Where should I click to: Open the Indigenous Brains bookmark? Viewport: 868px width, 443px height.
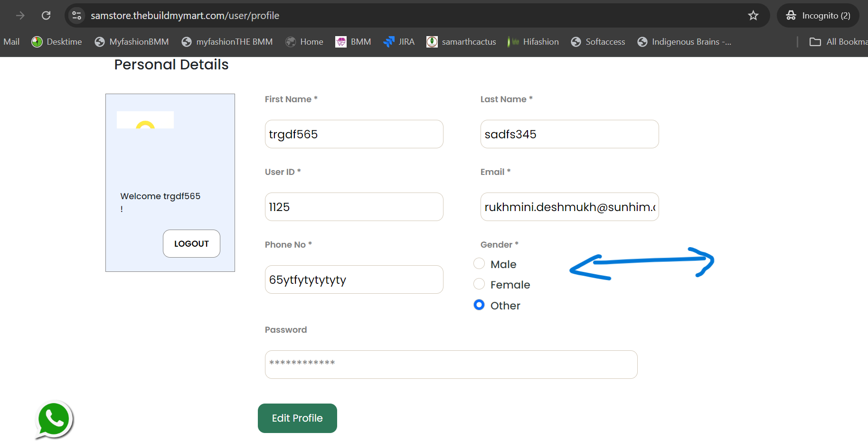point(684,42)
